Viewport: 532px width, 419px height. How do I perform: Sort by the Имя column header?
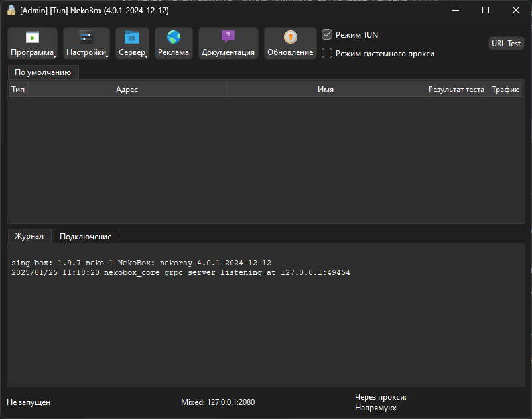(x=325, y=90)
